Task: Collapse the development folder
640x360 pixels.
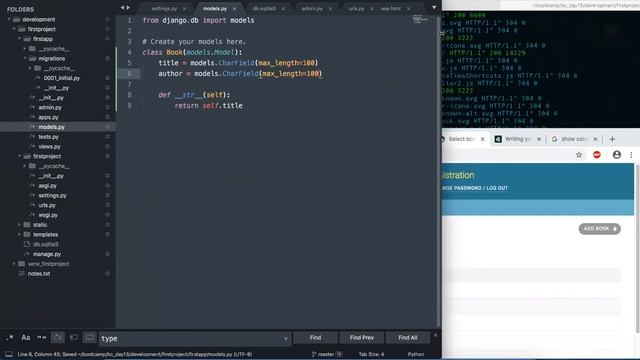Action: (x=9, y=19)
